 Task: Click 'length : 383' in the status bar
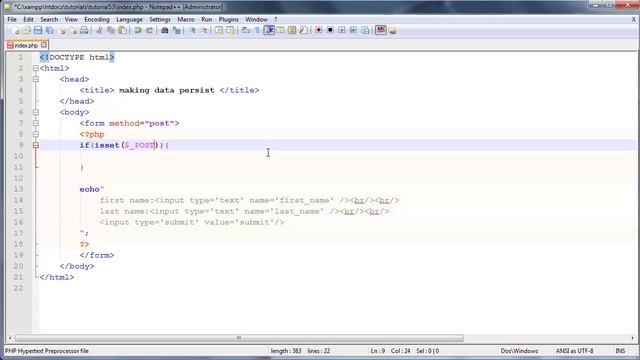point(286,351)
